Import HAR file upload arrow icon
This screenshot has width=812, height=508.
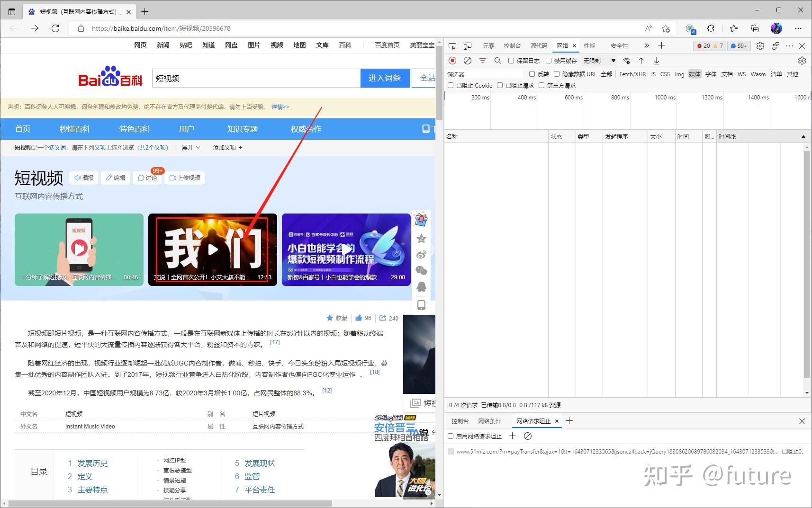tap(641, 61)
